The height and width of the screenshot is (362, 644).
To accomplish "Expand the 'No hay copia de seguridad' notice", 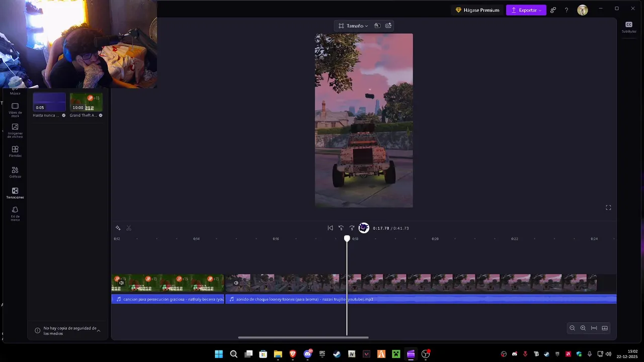I will [99, 331].
